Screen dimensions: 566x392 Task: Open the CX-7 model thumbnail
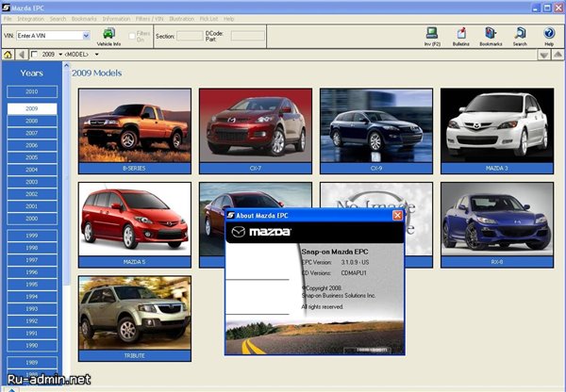pos(256,131)
